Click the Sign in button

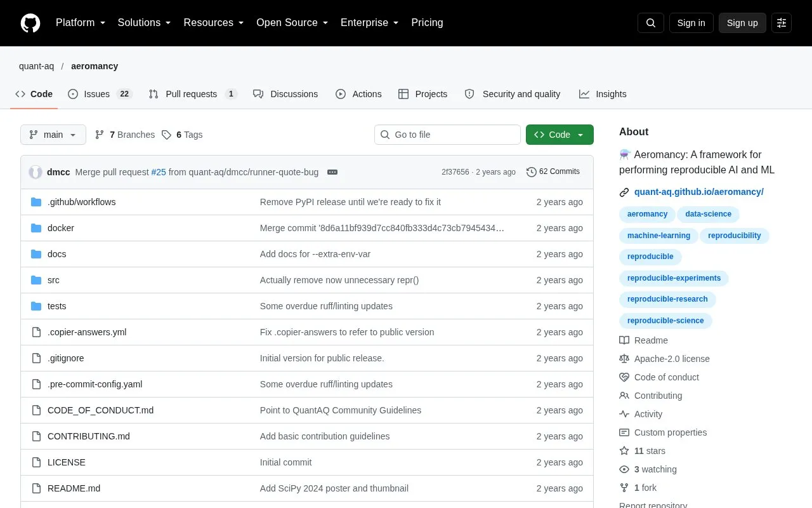pyautogui.click(x=691, y=23)
